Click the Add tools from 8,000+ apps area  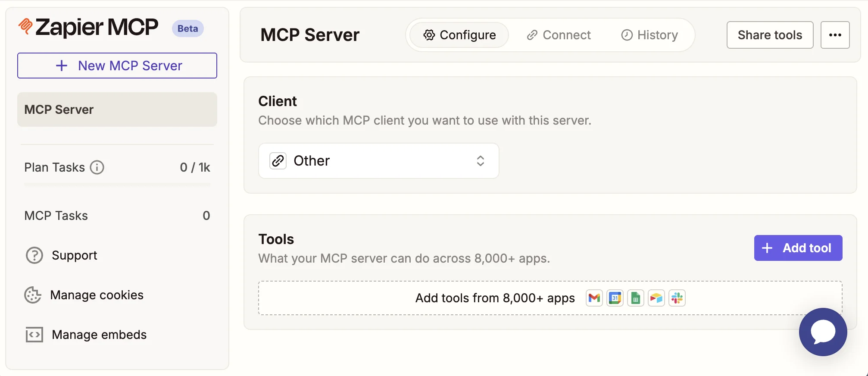pyautogui.click(x=550, y=298)
